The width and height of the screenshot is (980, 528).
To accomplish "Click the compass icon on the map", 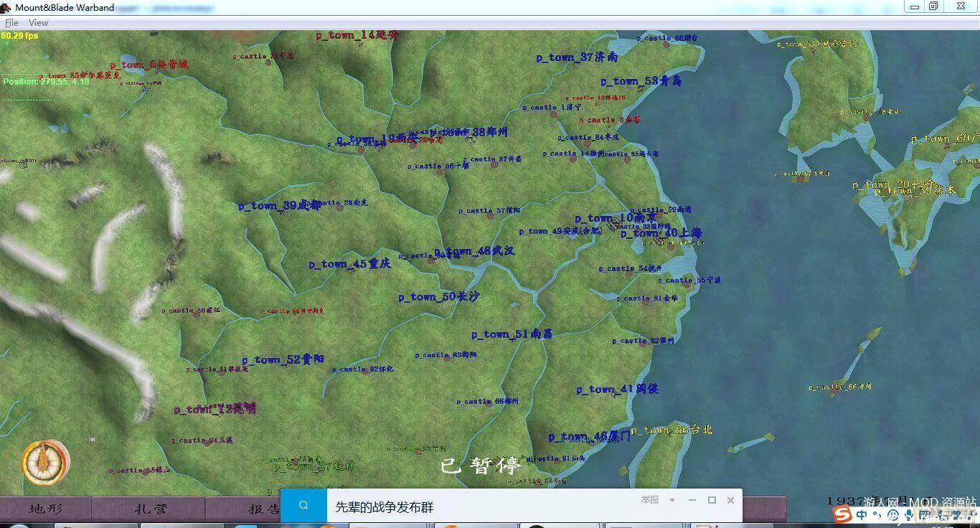I will 45,462.
